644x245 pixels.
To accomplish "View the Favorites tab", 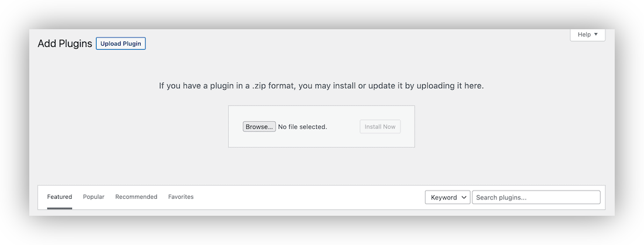I will click(x=181, y=197).
